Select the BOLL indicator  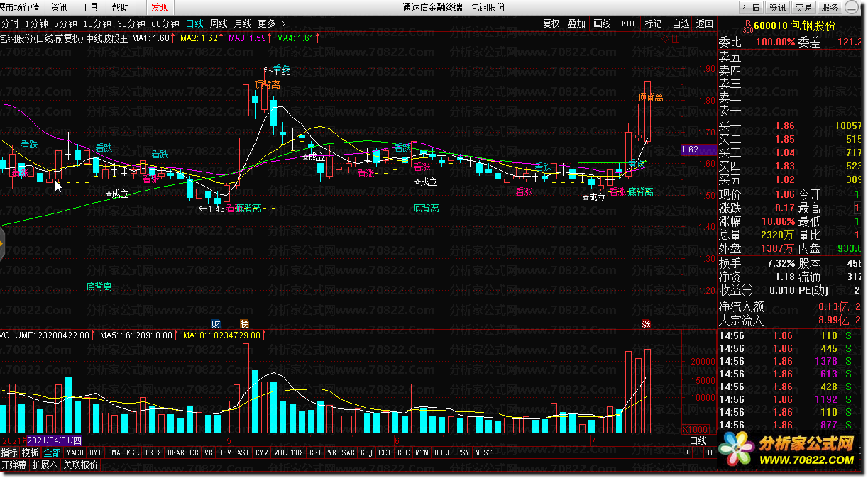tap(442, 452)
